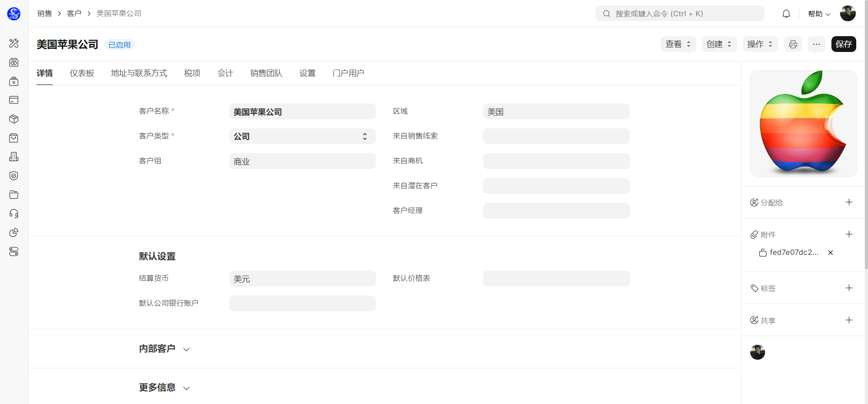The width and height of the screenshot is (868, 404).
Task: Switch to the 设置 tab
Action: pos(307,73)
